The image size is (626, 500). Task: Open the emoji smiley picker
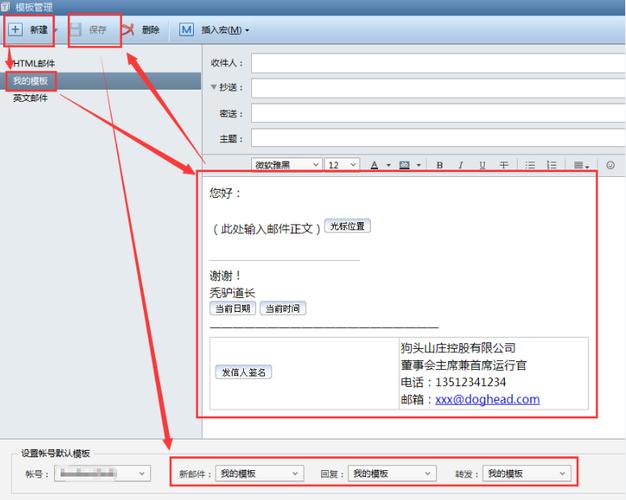pyautogui.click(x=610, y=165)
